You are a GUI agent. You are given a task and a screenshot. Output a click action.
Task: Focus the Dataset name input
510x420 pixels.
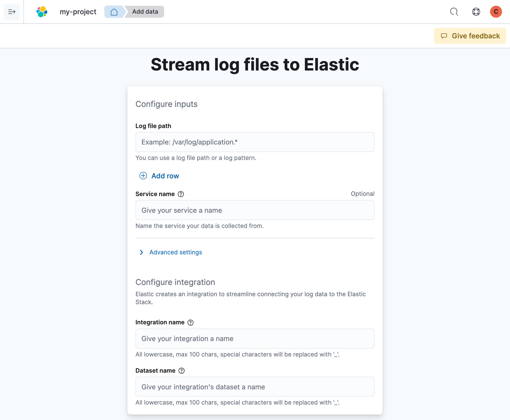pyautogui.click(x=255, y=387)
